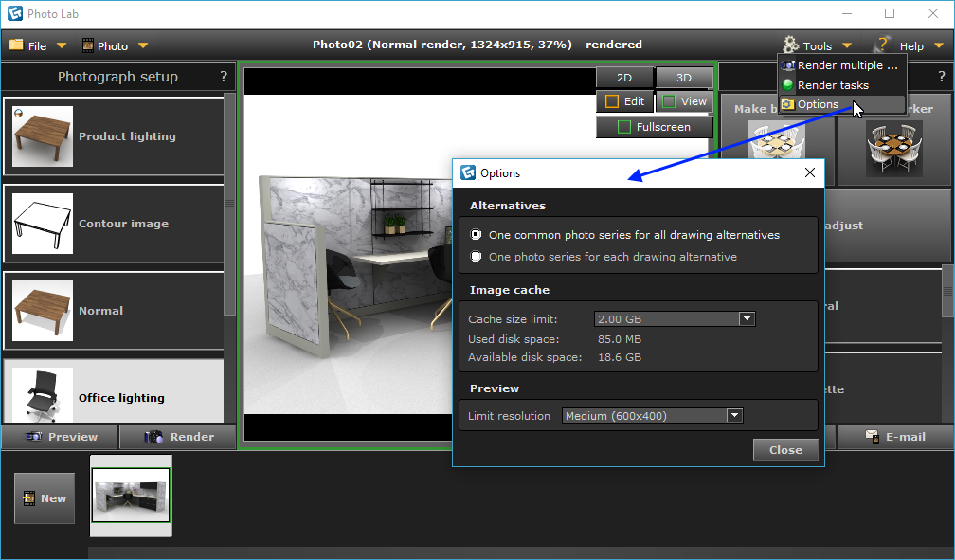This screenshot has width=955, height=560.
Task: Open right panel help question mark
Action: pos(942,76)
